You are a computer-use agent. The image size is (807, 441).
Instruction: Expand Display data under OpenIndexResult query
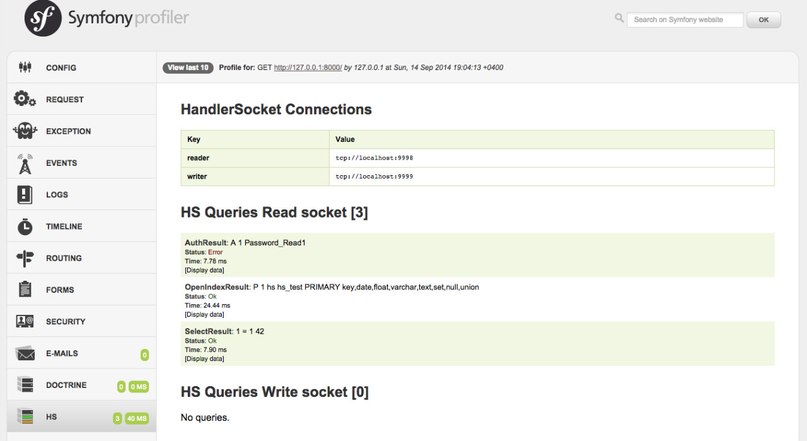204,314
